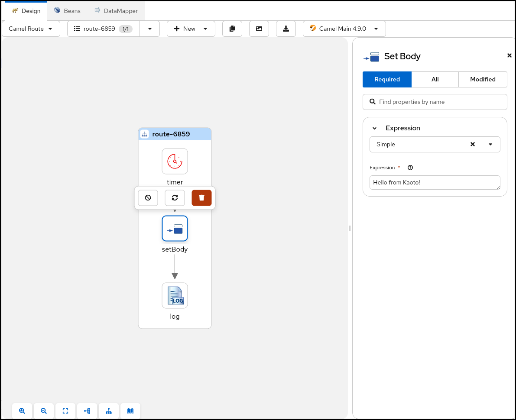
Task: Click the disable step icon
Action: point(148,197)
